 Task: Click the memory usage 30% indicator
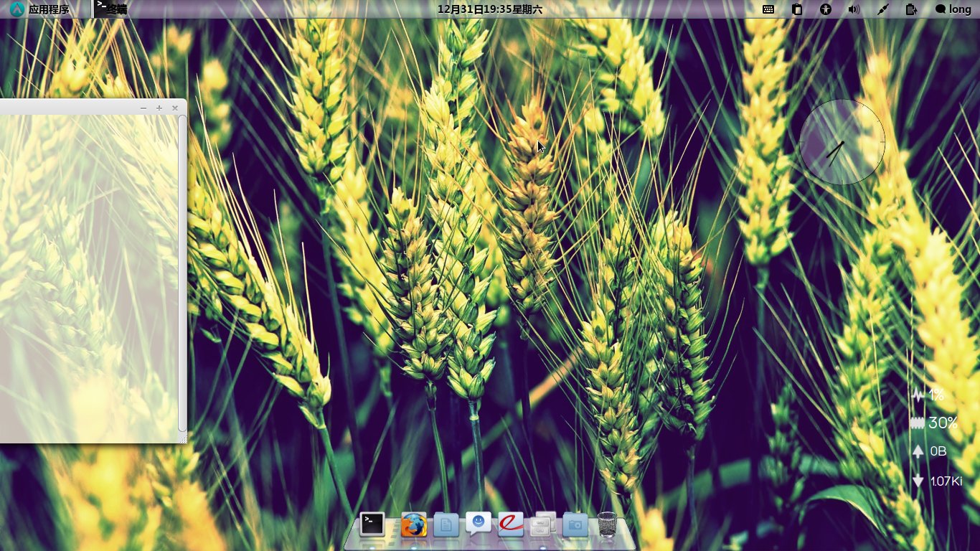pyautogui.click(x=935, y=423)
